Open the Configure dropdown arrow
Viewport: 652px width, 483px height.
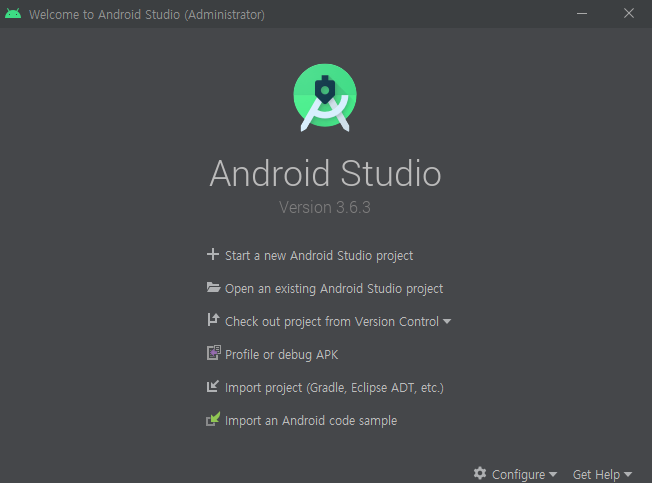(x=553, y=474)
